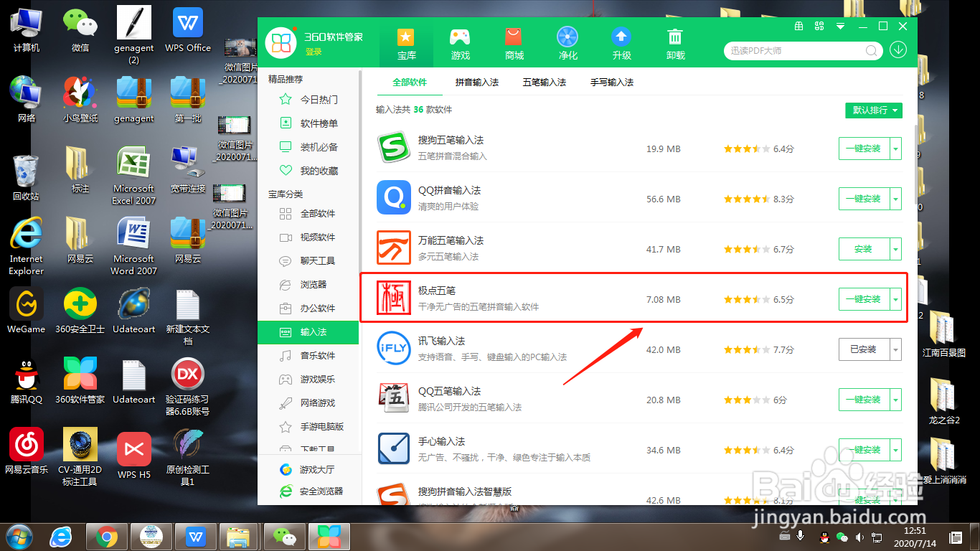The image size is (980, 551).
Task: Expand options arrow for 讯飞输入法
Action: pos(895,349)
